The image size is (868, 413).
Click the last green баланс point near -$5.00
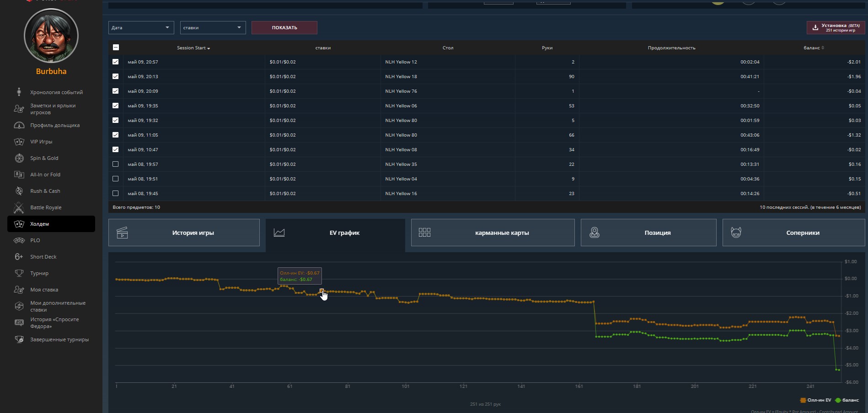(x=838, y=370)
